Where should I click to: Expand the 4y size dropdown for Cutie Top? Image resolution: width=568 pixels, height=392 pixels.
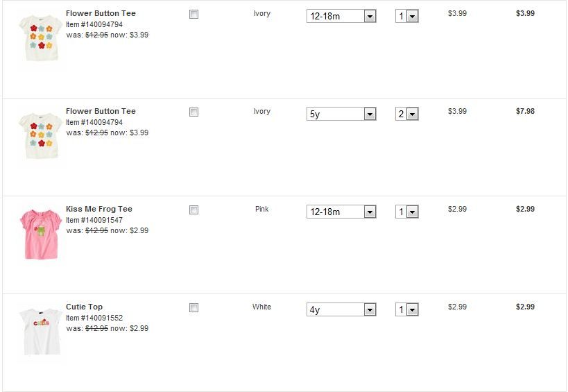341,309
